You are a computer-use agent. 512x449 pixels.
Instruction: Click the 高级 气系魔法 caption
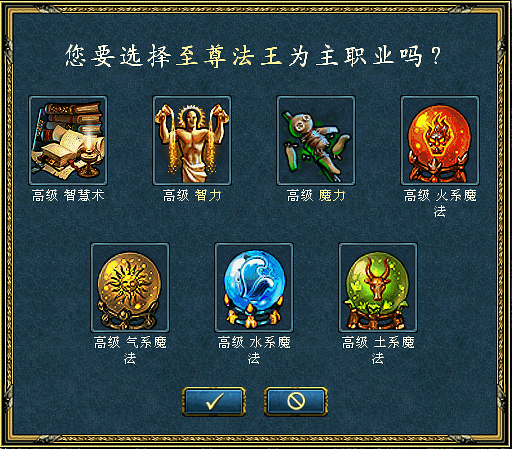tap(130, 350)
